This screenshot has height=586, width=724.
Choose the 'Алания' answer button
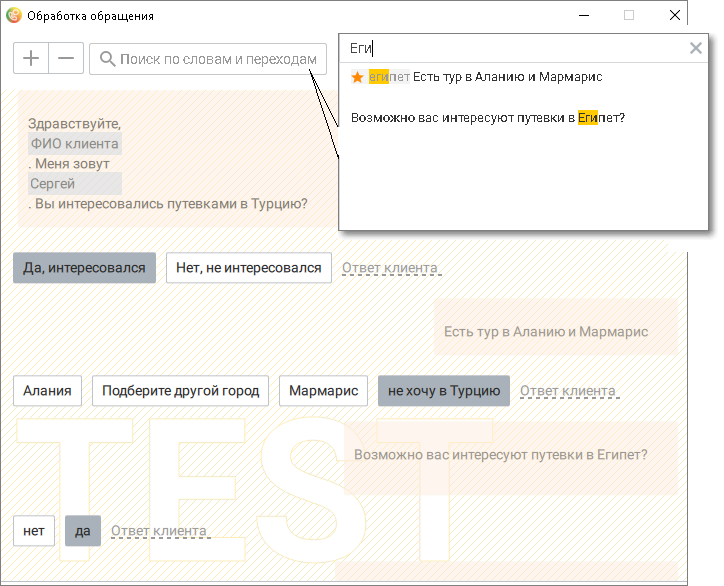47,391
